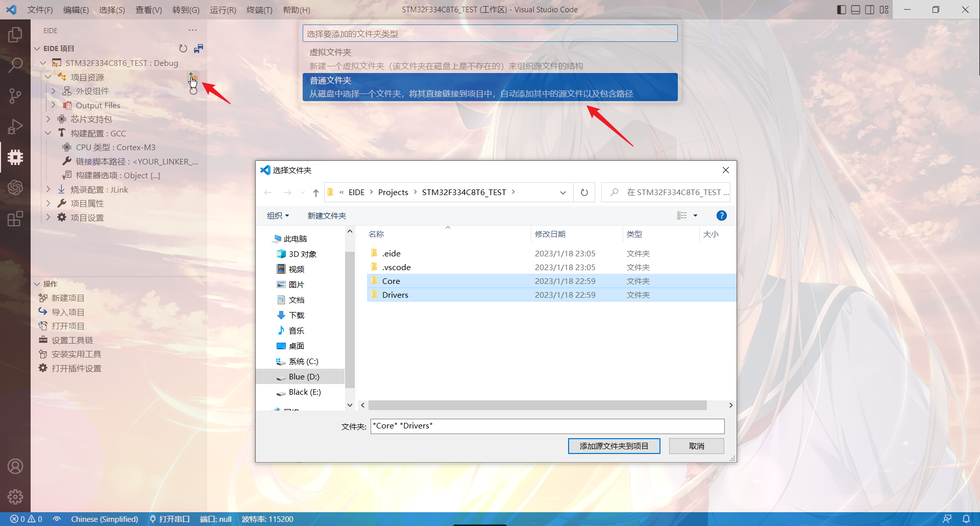Screen dimensions: 980x526
Task: Collapse the 操作 section
Action: 37,284
